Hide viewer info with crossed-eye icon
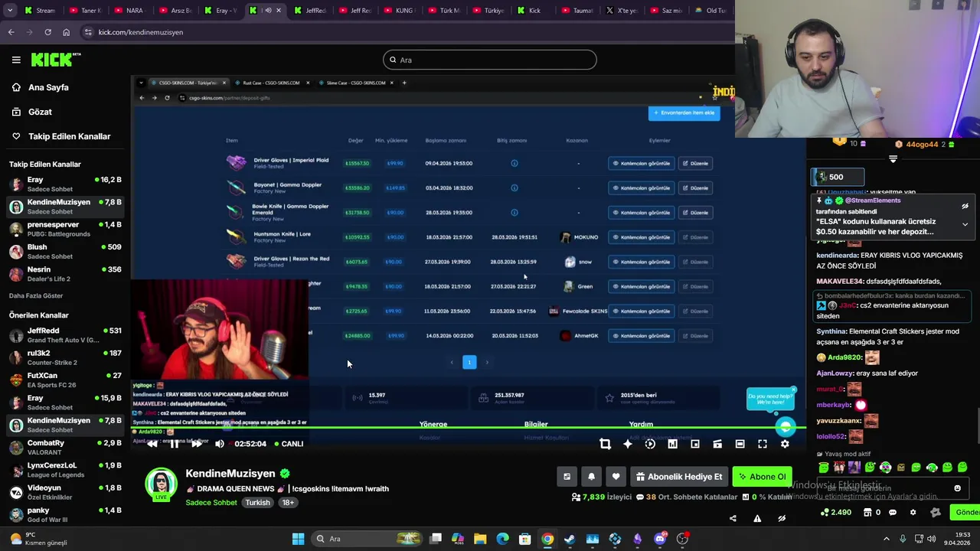The width and height of the screenshot is (980, 551). (782, 518)
